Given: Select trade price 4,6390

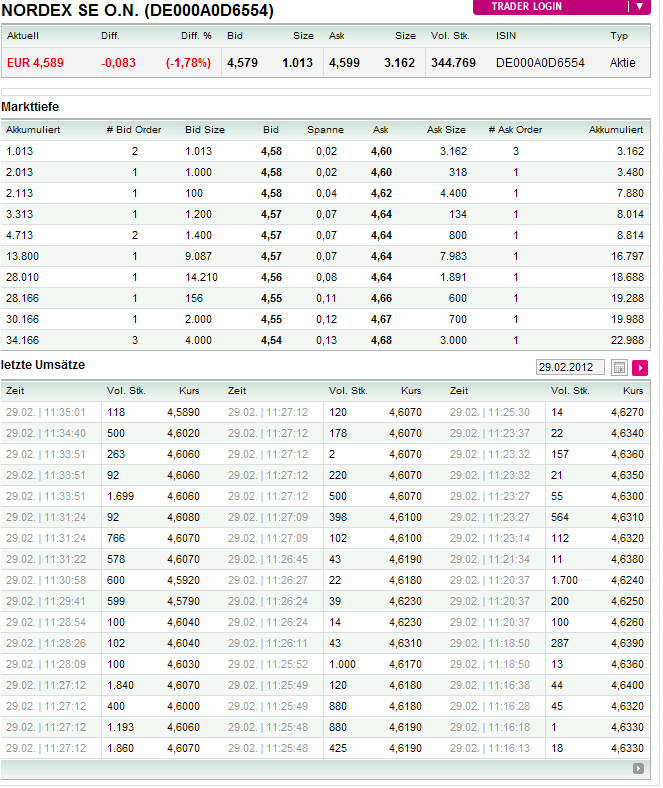Looking at the screenshot, I should [627, 643].
